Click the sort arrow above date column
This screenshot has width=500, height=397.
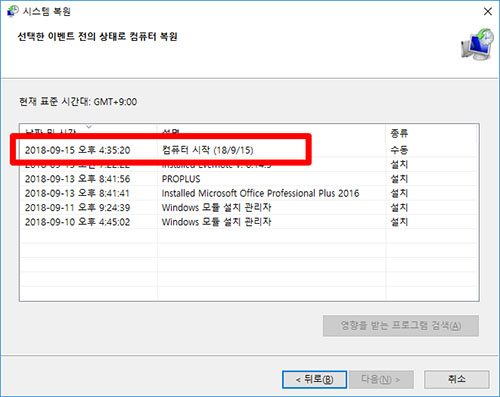click(89, 127)
